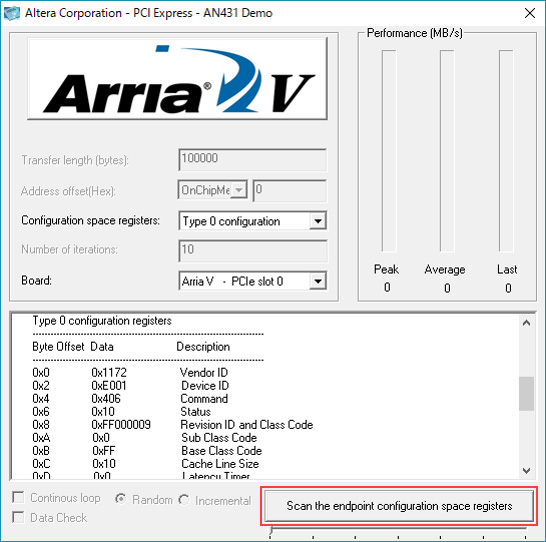This screenshot has height=542, width=546.
Task: Click the scroll down arrow in register list
Action: (526, 471)
